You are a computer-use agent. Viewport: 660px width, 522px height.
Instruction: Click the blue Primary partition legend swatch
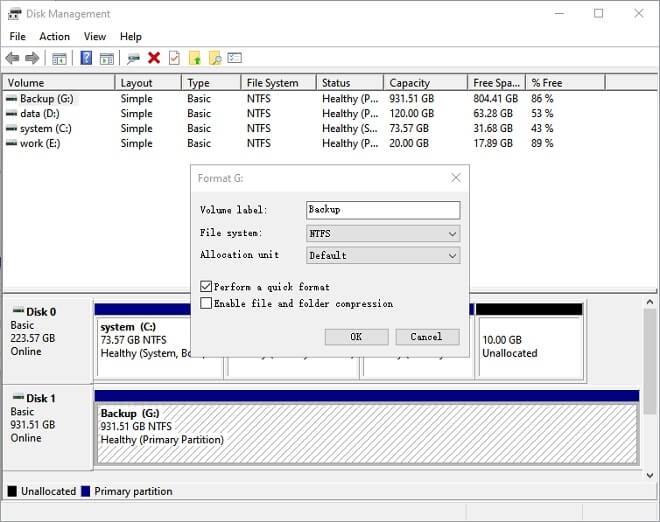point(85,491)
